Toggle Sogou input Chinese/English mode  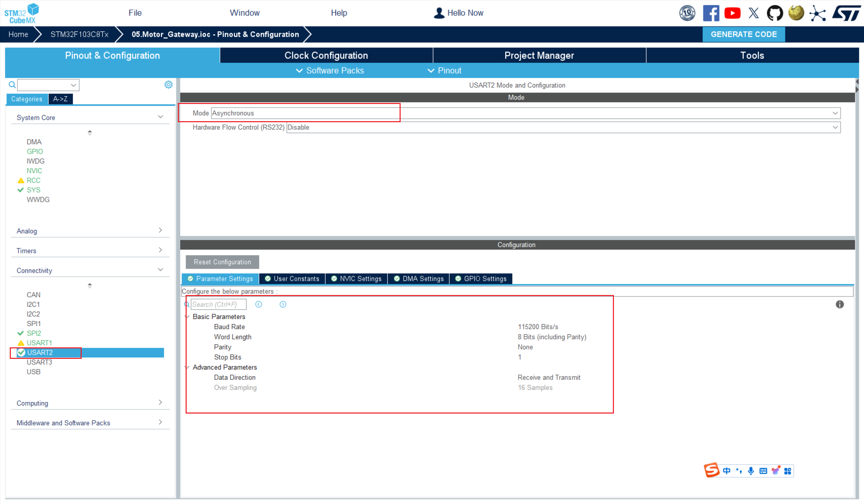726,471
